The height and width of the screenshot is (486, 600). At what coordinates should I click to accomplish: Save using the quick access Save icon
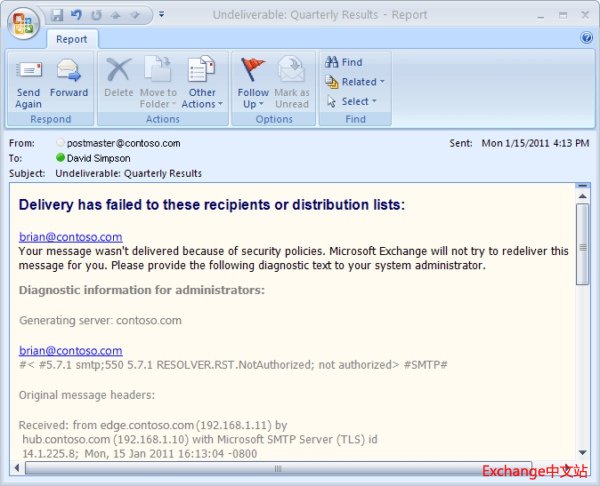(57, 15)
